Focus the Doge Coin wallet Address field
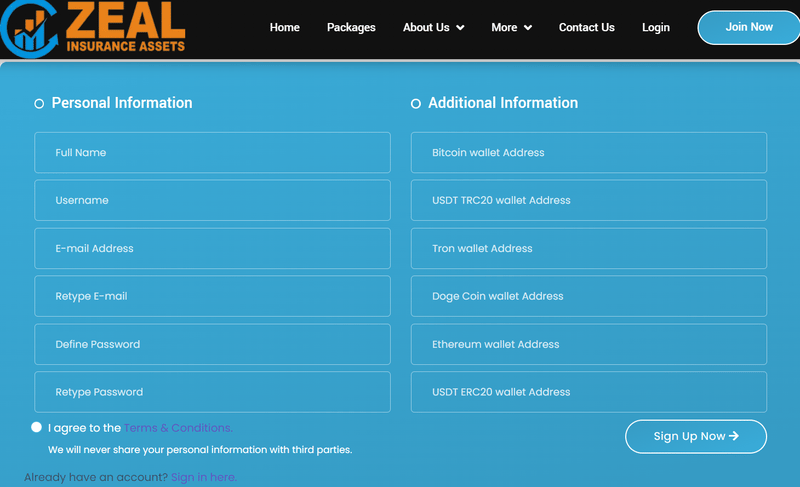Image resolution: width=800 pixels, height=487 pixels. tap(589, 296)
